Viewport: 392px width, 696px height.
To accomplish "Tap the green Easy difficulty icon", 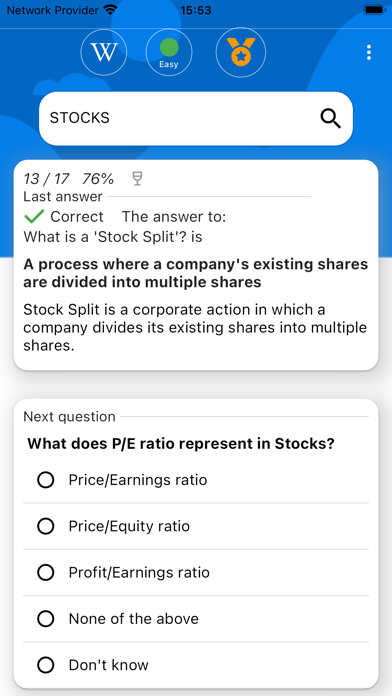I will tap(169, 52).
